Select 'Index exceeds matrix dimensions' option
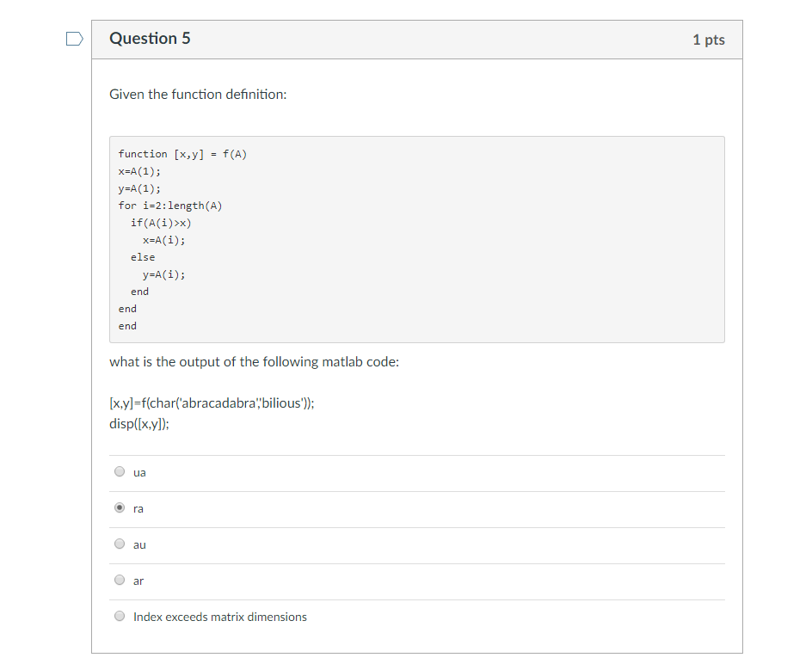Viewport: 812px width, 670px height. coord(120,615)
